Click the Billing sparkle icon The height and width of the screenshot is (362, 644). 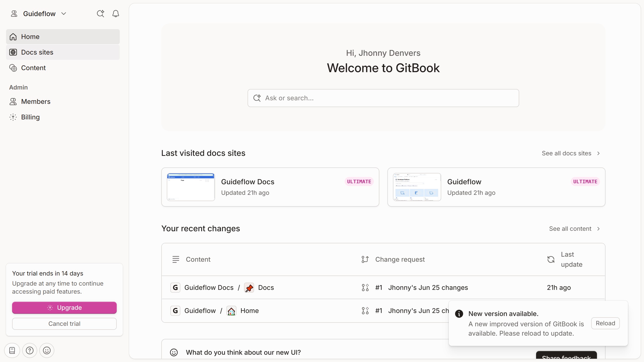pos(13,117)
